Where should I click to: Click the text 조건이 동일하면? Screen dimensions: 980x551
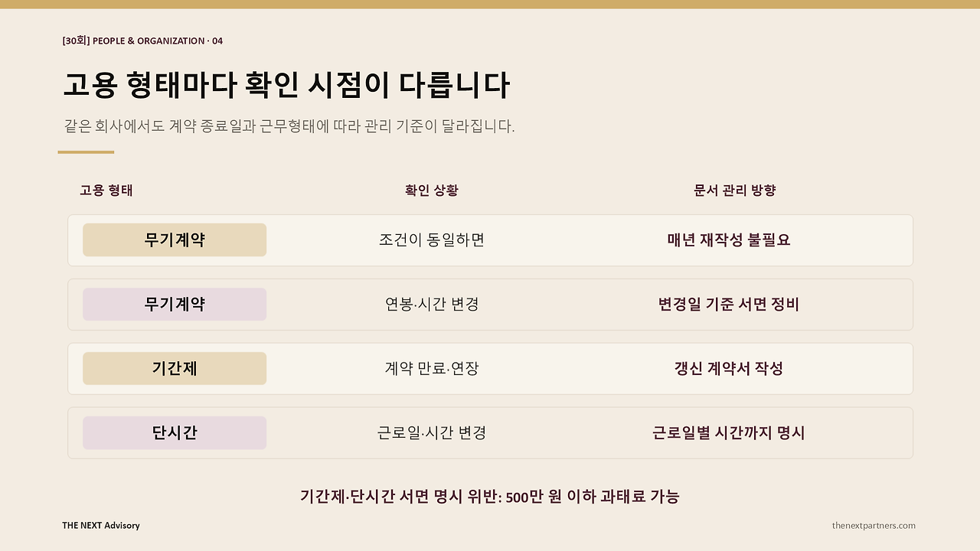coord(432,240)
